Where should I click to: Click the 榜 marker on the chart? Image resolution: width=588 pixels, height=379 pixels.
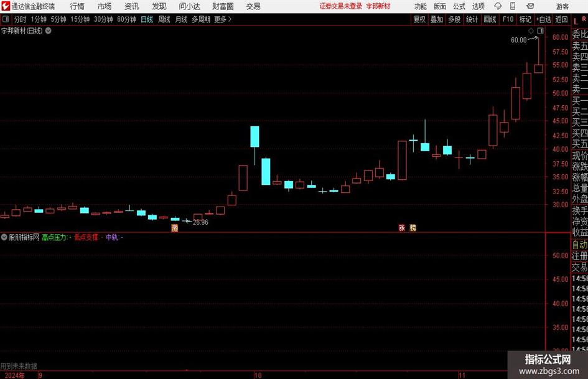coord(413,227)
